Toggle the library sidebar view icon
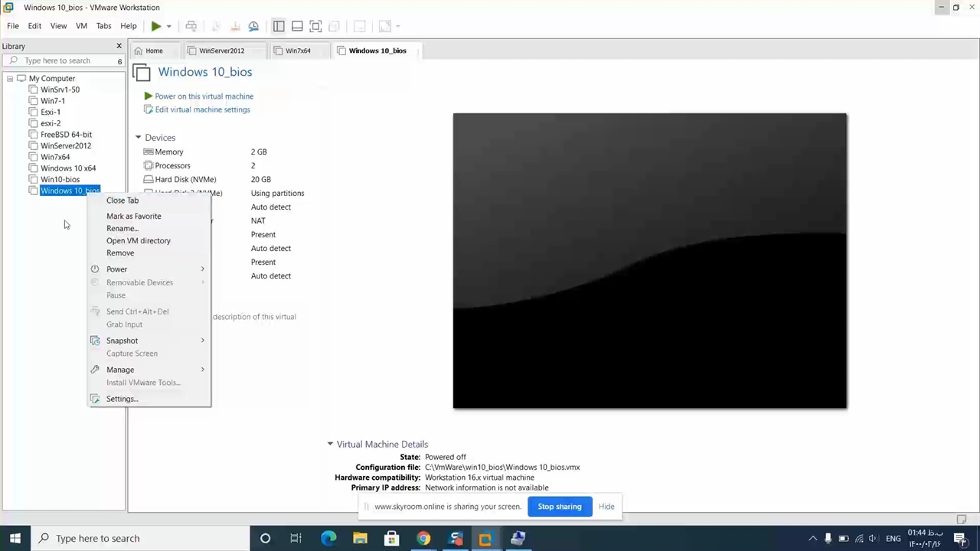Screen dimensions: 980x551 279,26
